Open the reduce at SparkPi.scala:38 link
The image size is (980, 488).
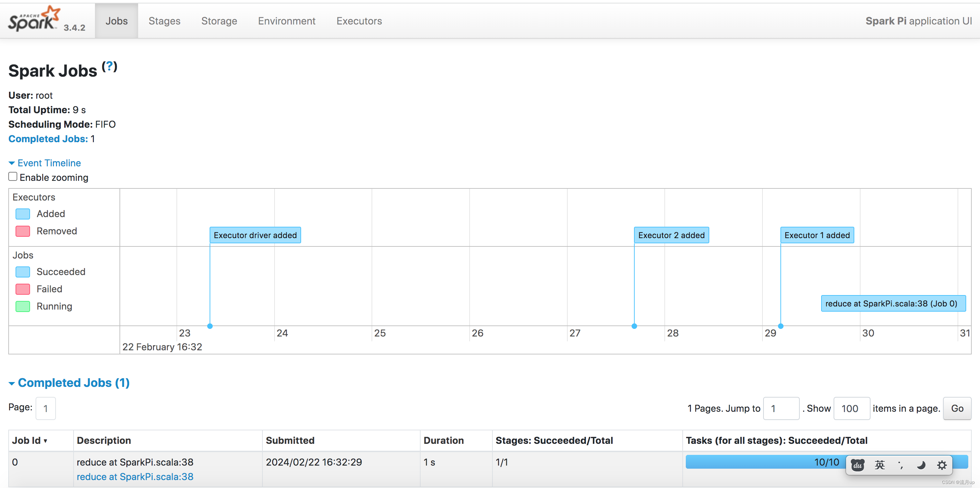(x=135, y=477)
